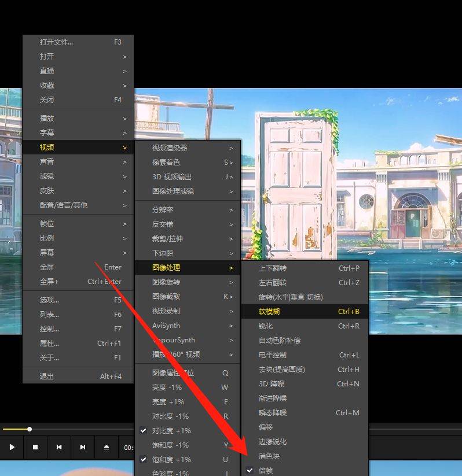The width and height of the screenshot is (462, 476).
Task: Expand the 反交错 submenu
Action: pyautogui.click(x=188, y=224)
